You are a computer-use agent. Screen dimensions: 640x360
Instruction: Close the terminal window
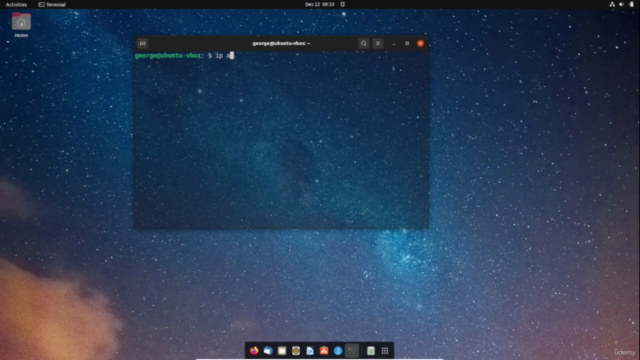click(420, 43)
